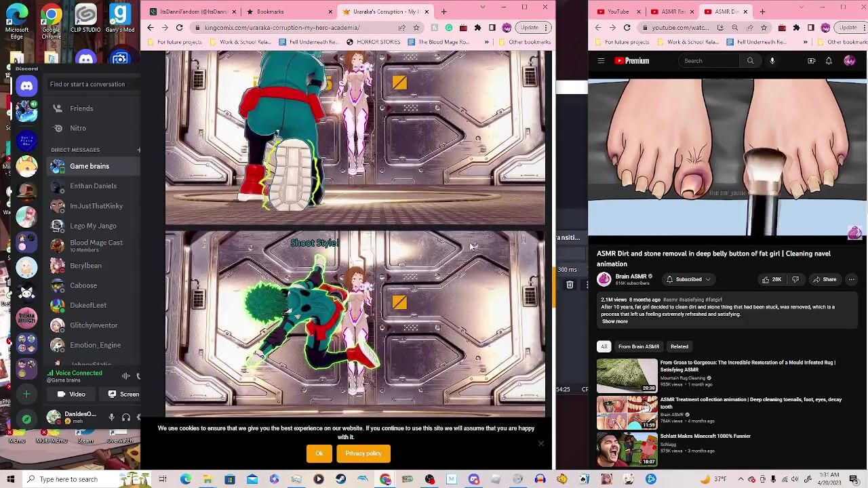Screen dimensions: 868x488
Task: Open Discord home direct messages button
Action: (x=26, y=85)
